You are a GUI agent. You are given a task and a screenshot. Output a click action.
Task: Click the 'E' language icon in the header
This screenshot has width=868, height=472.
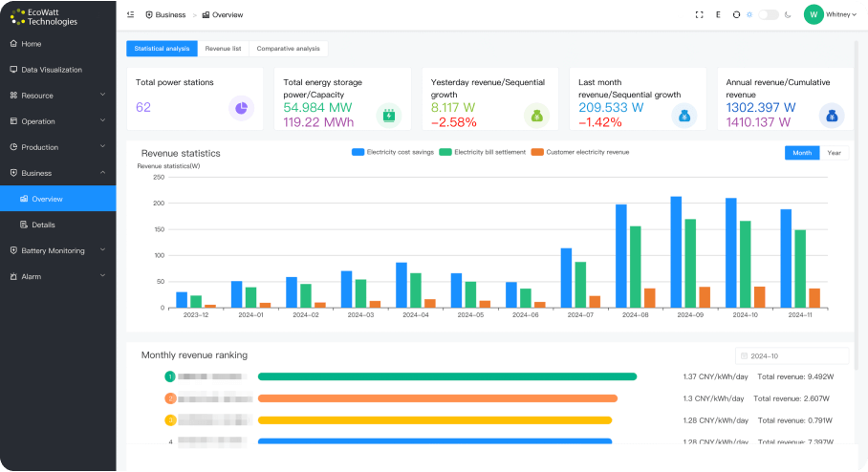pyautogui.click(x=718, y=15)
